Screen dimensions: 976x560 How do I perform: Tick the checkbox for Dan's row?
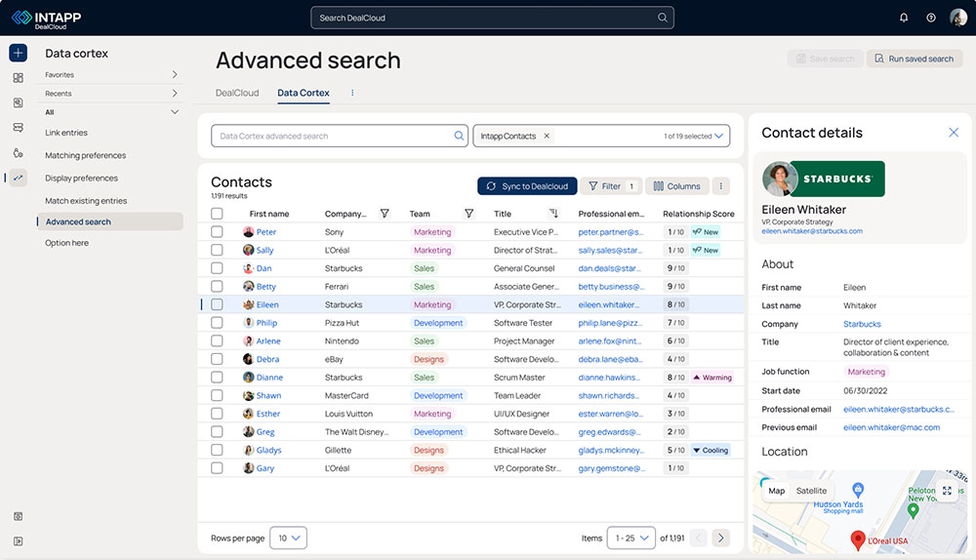tap(217, 268)
